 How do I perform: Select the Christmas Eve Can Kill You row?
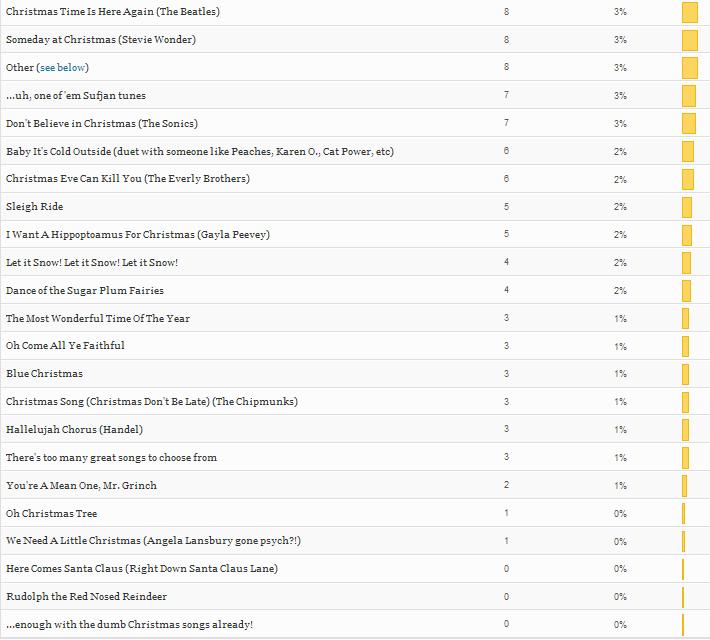[128, 179]
